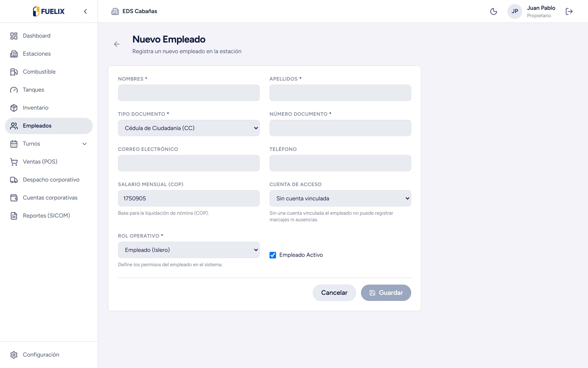The width and height of the screenshot is (588, 368).
Task: Open the Tipo Documento dropdown
Action: coord(189,128)
